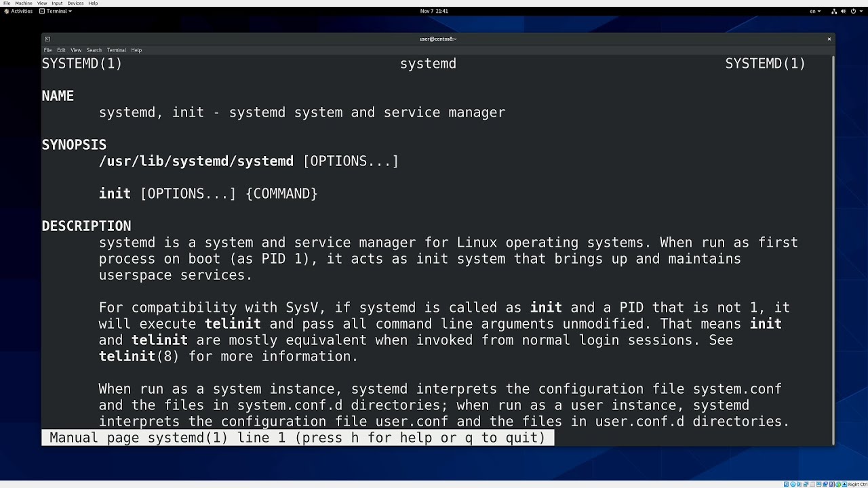
Task: Open the VirtualBox Devices menu
Action: click(75, 3)
